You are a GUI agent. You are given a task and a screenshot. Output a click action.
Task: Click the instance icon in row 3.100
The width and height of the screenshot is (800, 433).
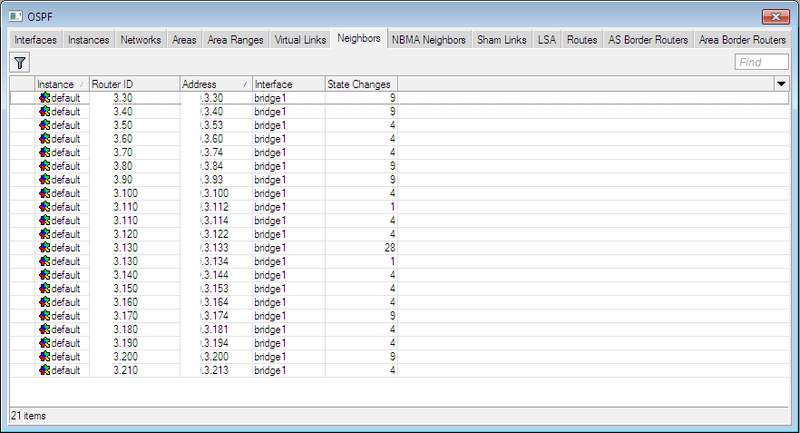pyautogui.click(x=45, y=193)
